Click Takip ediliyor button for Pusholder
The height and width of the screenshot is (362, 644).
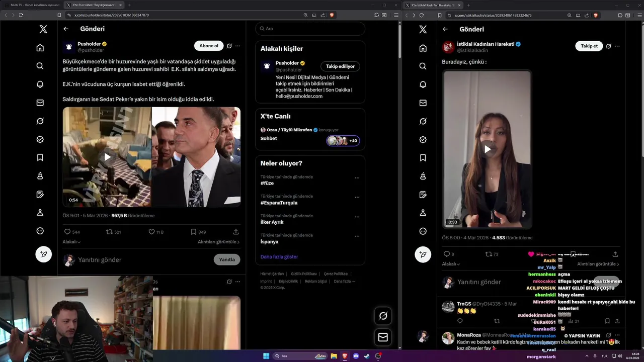340,66
